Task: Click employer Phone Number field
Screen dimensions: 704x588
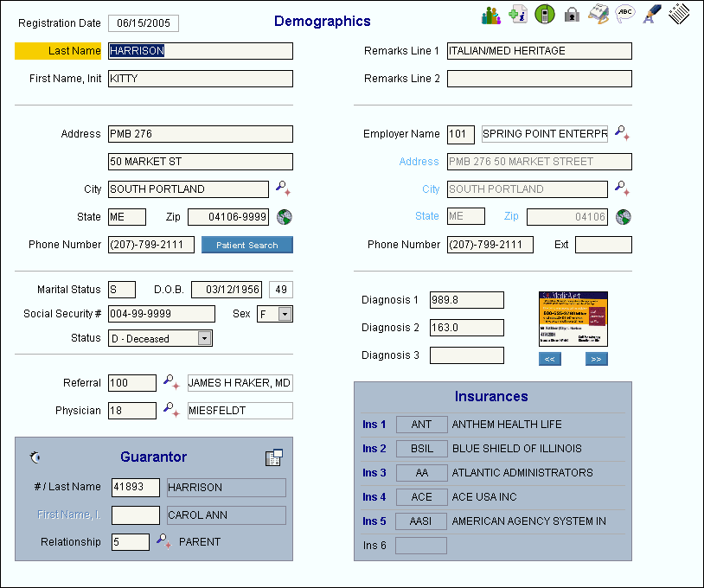Action: point(490,245)
